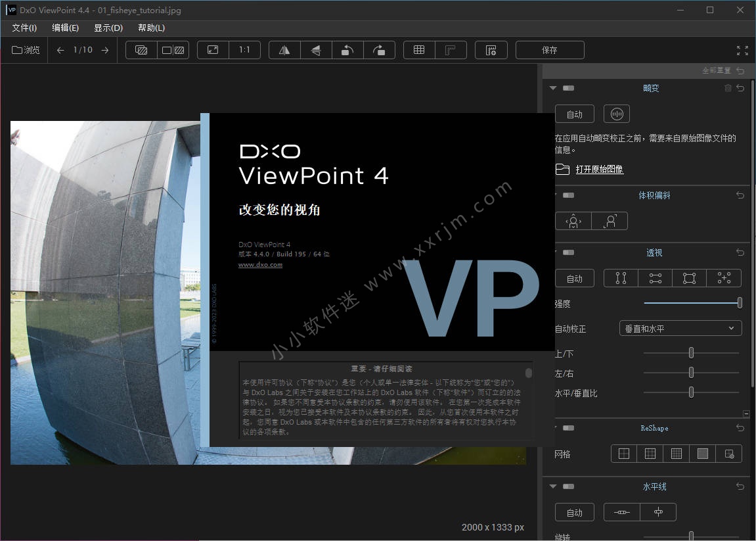Viewport: 756px width, 541px height.
Task: Click 自动 button in 透视 panel
Action: point(574,279)
